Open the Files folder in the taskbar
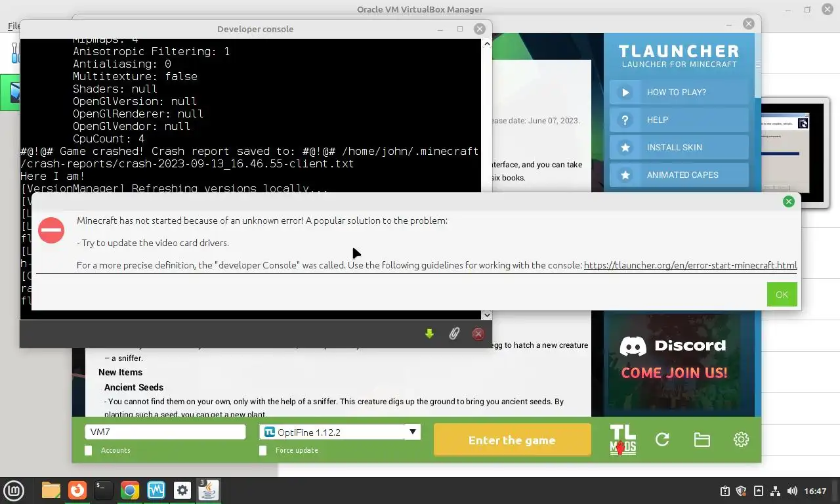840x504 pixels. point(51,490)
